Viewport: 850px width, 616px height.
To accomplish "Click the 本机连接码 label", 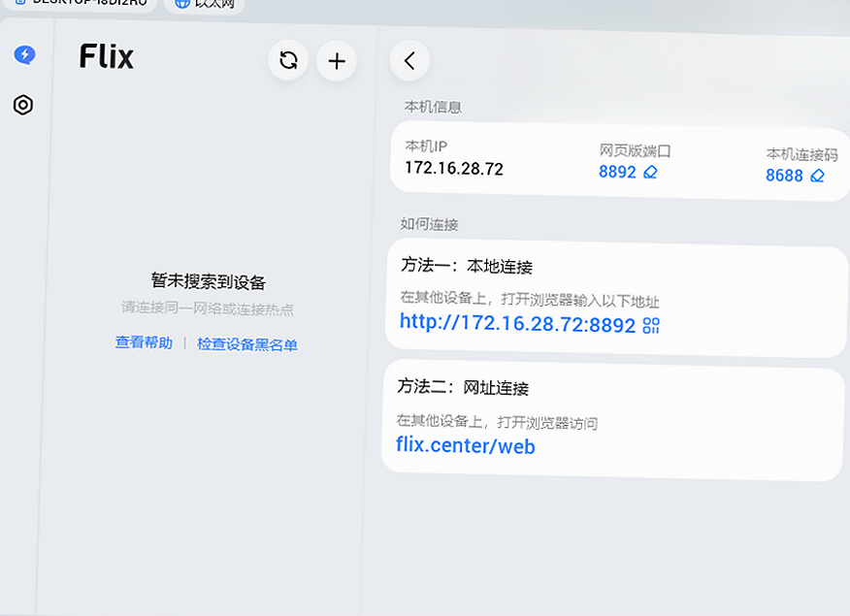I will [801, 154].
